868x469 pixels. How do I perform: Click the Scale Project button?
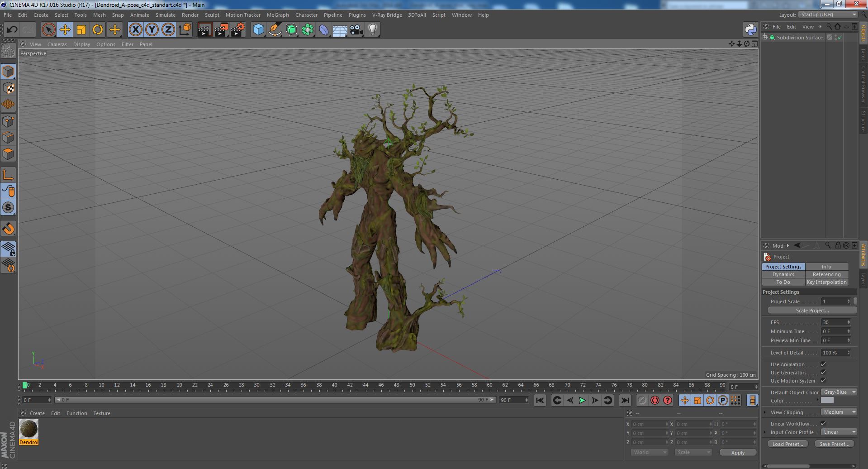coord(812,311)
